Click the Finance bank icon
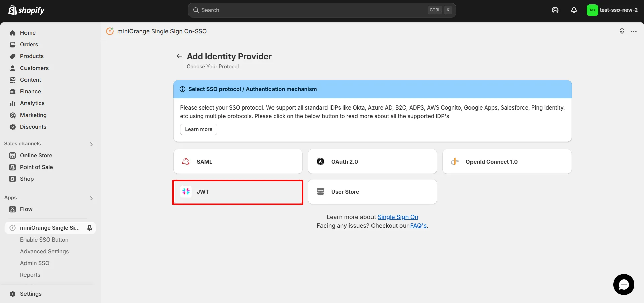This screenshot has width=644, height=303. (13, 91)
